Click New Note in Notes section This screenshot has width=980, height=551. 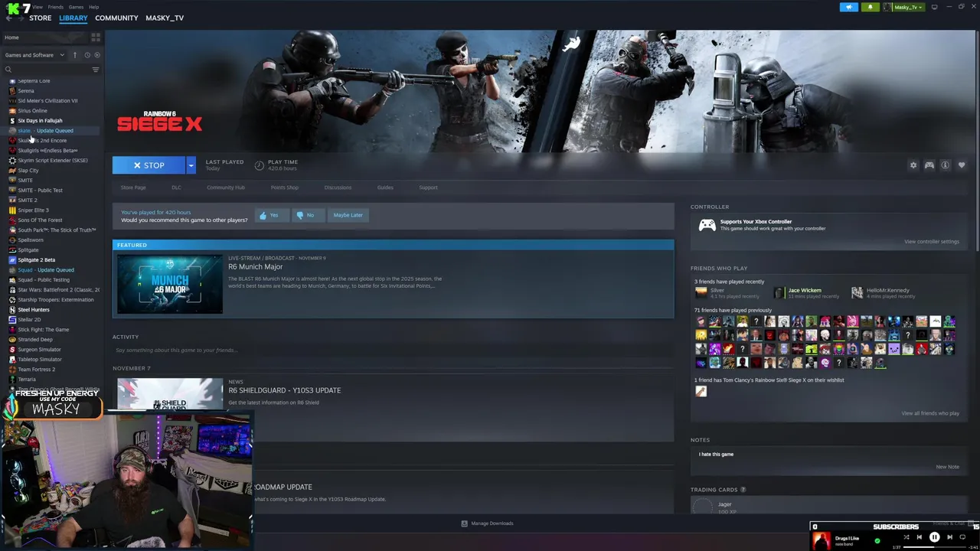(x=947, y=467)
